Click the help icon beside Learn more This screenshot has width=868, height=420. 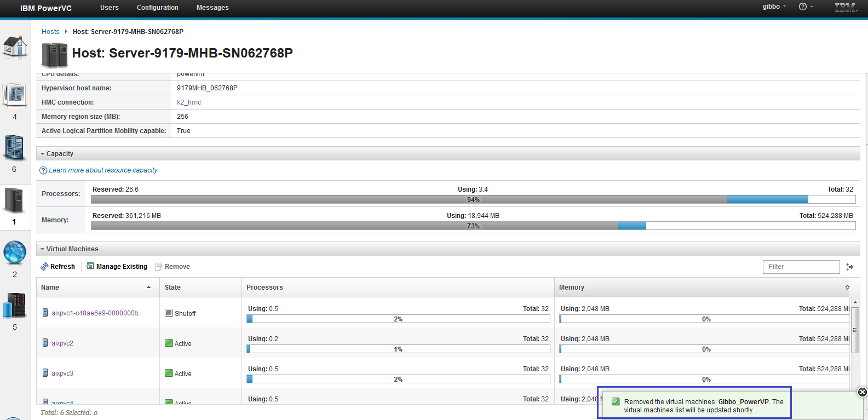(43, 170)
